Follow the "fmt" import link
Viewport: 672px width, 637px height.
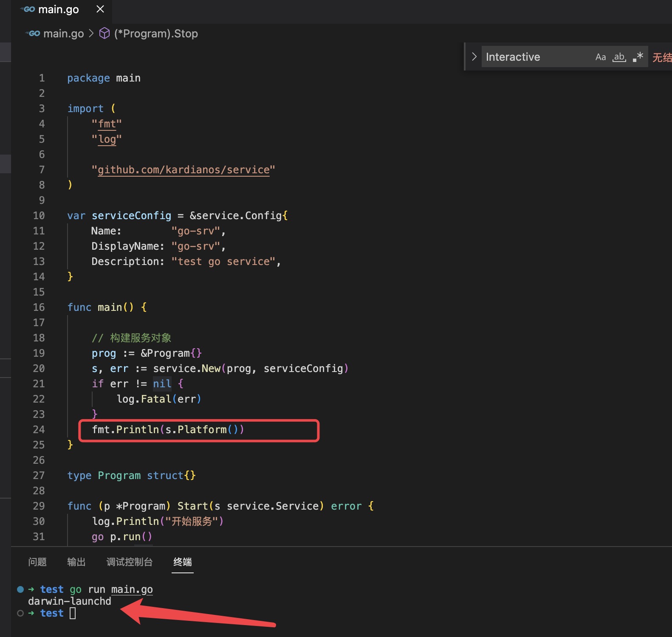tap(107, 124)
